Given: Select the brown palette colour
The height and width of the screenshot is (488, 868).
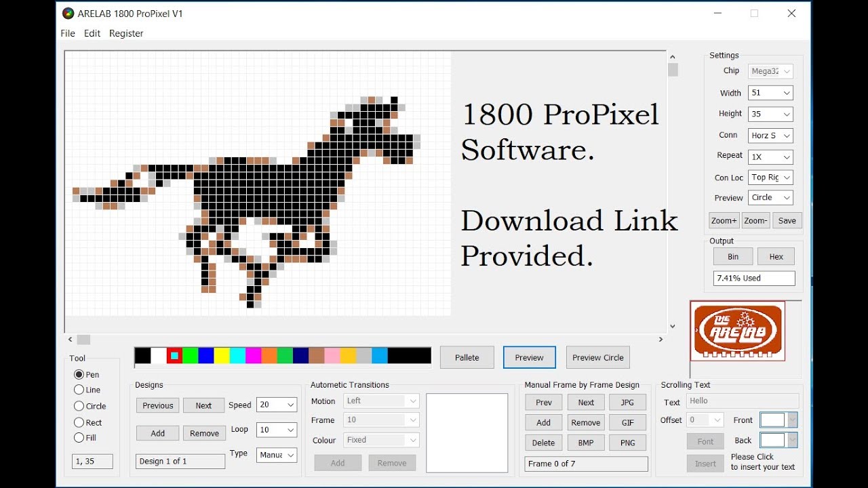Looking at the screenshot, I should (316, 356).
